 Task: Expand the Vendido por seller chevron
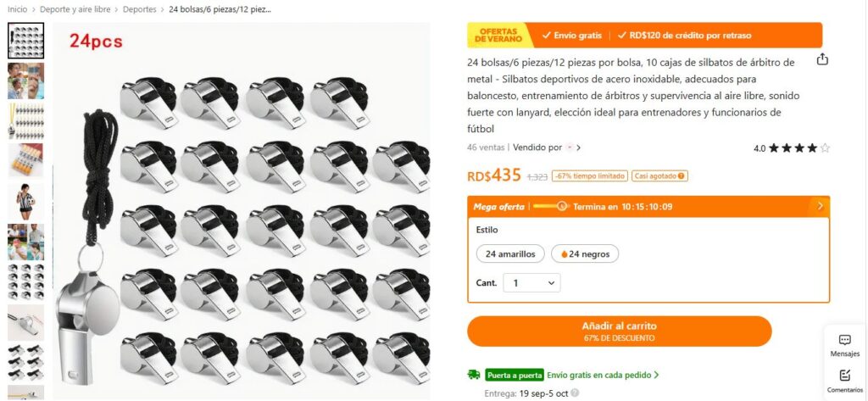click(x=579, y=148)
